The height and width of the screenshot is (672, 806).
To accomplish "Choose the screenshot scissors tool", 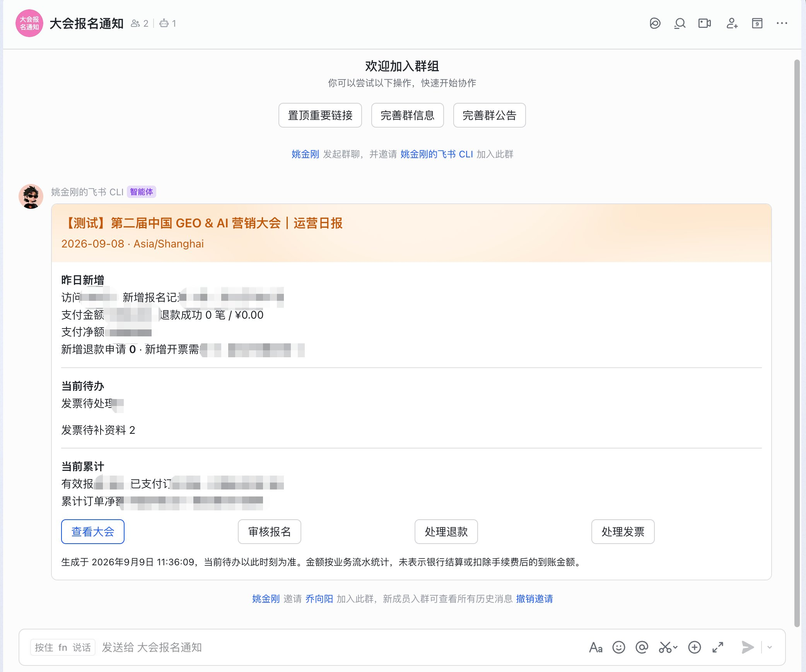I will [x=665, y=647].
